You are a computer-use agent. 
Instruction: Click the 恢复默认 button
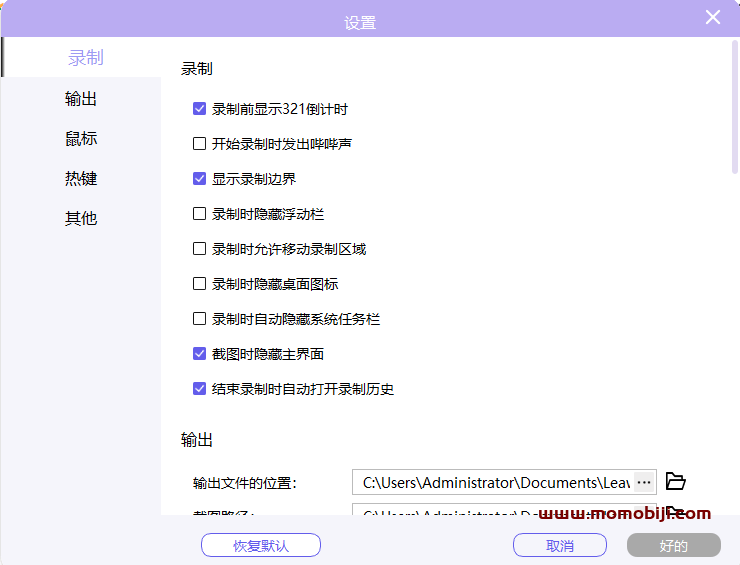(261, 546)
